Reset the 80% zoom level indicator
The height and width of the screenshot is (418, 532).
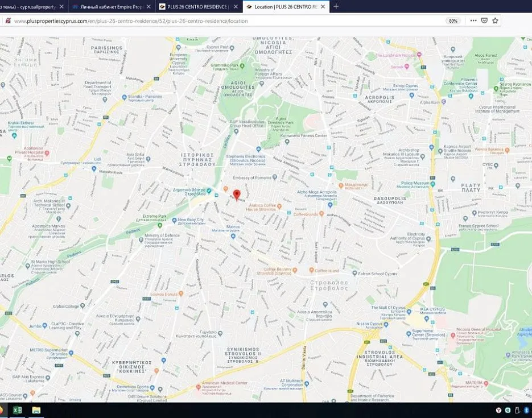pos(453,21)
